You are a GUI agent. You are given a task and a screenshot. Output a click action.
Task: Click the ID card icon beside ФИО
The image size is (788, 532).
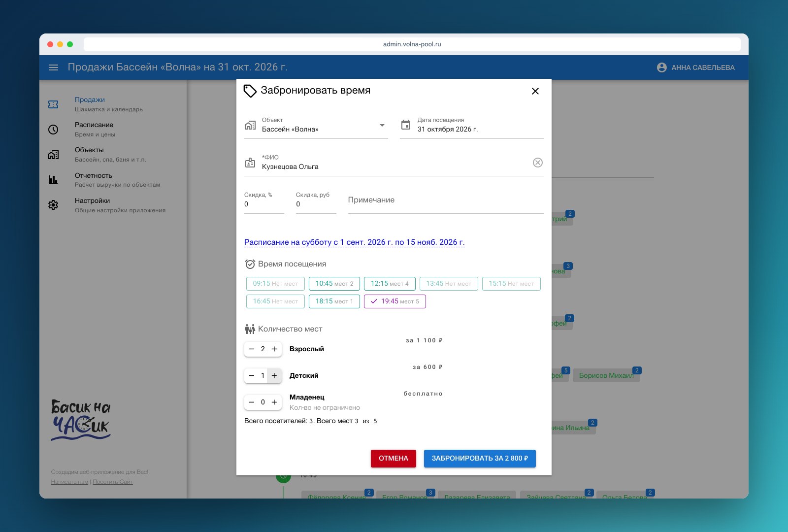(250, 163)
